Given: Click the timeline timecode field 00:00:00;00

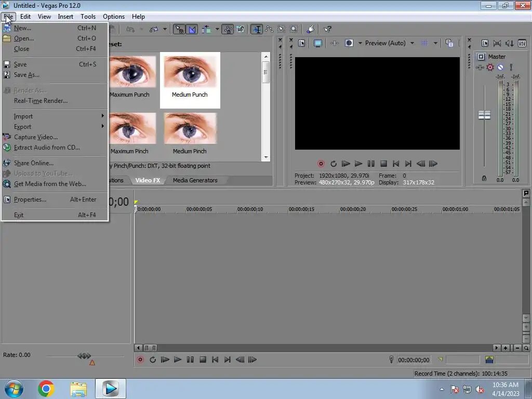Looking at the screenshot, I should pos(414,360).
